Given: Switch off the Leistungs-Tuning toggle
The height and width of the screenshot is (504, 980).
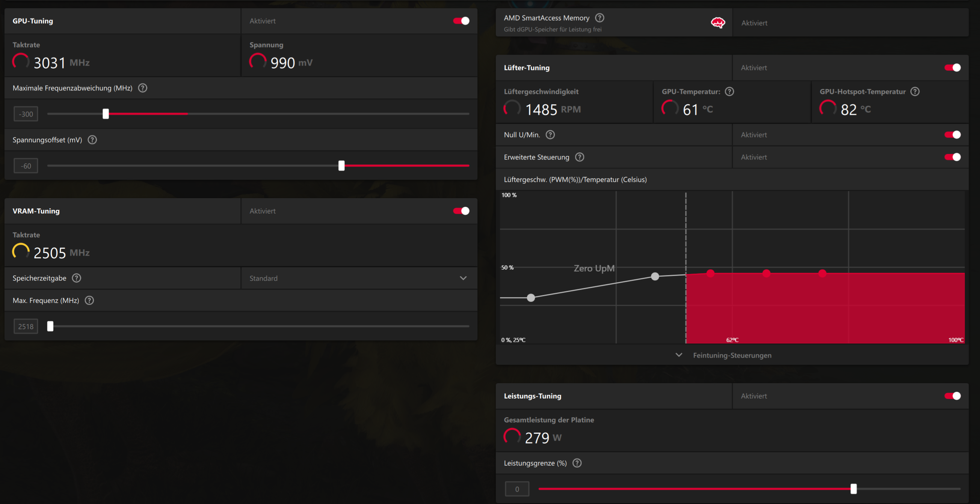Looking at the screenshot, I should point(952,396).
